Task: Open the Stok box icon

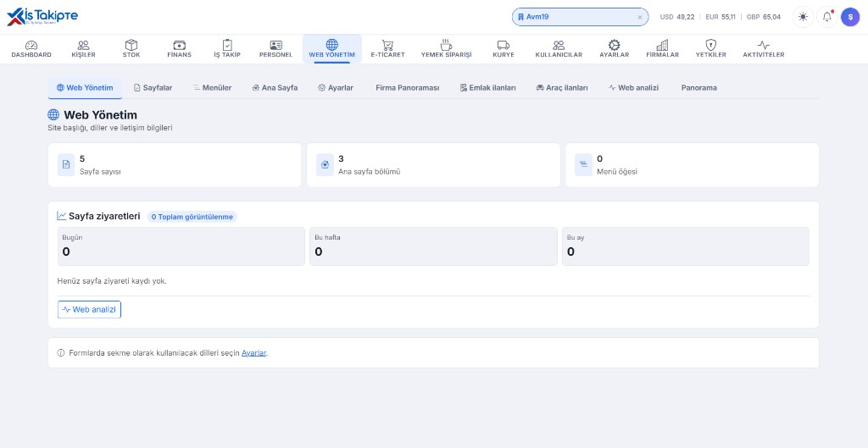Action: (131, 46)
